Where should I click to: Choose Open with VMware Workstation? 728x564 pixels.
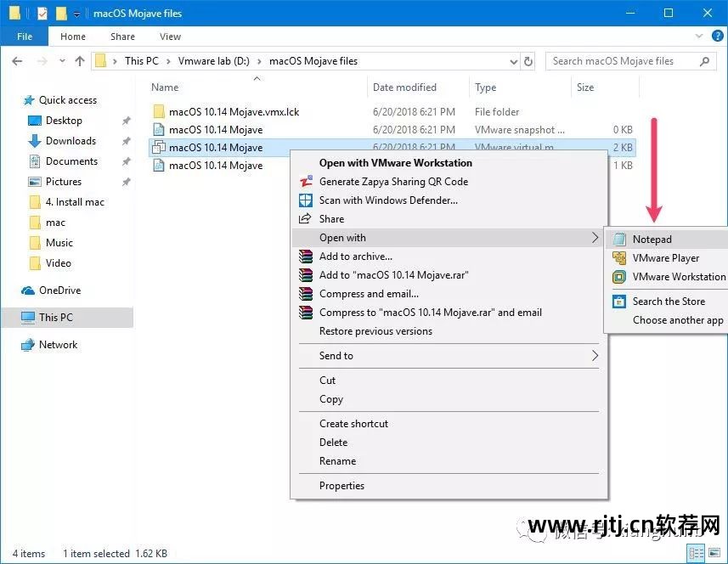[x=396, y=163]
